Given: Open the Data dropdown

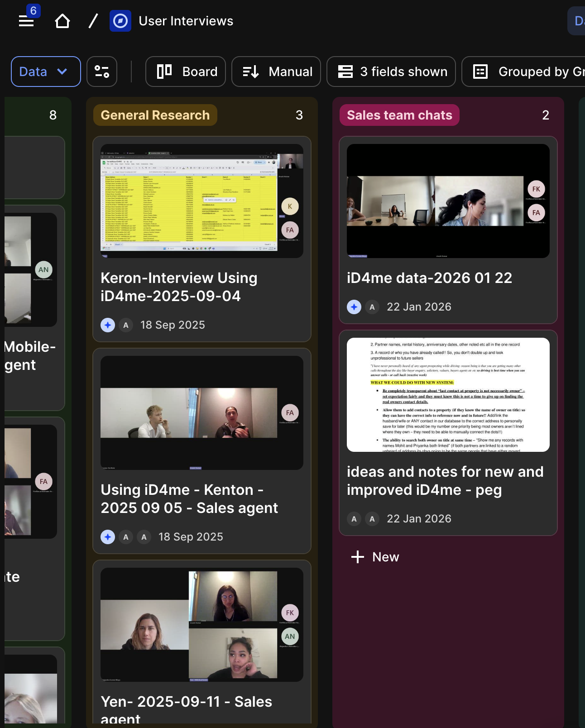Looking at the screenshot, I should [x=46, y=72].
